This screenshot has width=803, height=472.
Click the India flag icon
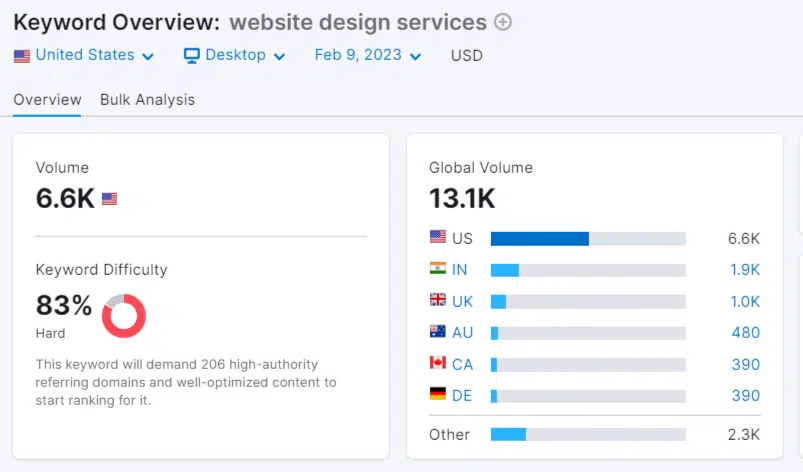click(x=437, y=269)
